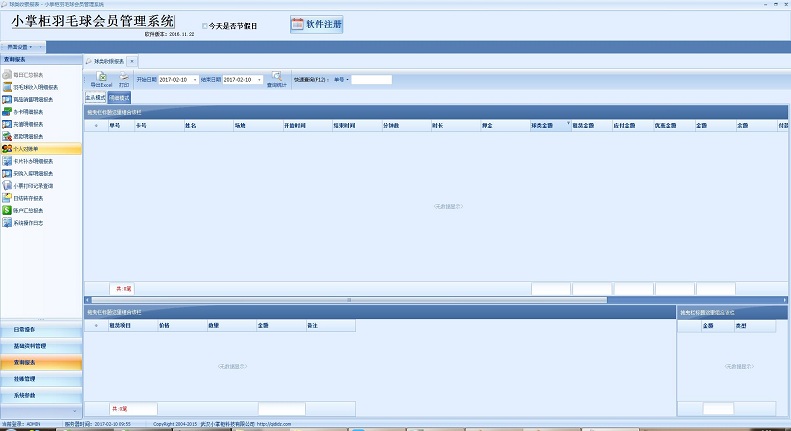
Task: Switch to 明细模式 view mode
Action: pos(117,98)
